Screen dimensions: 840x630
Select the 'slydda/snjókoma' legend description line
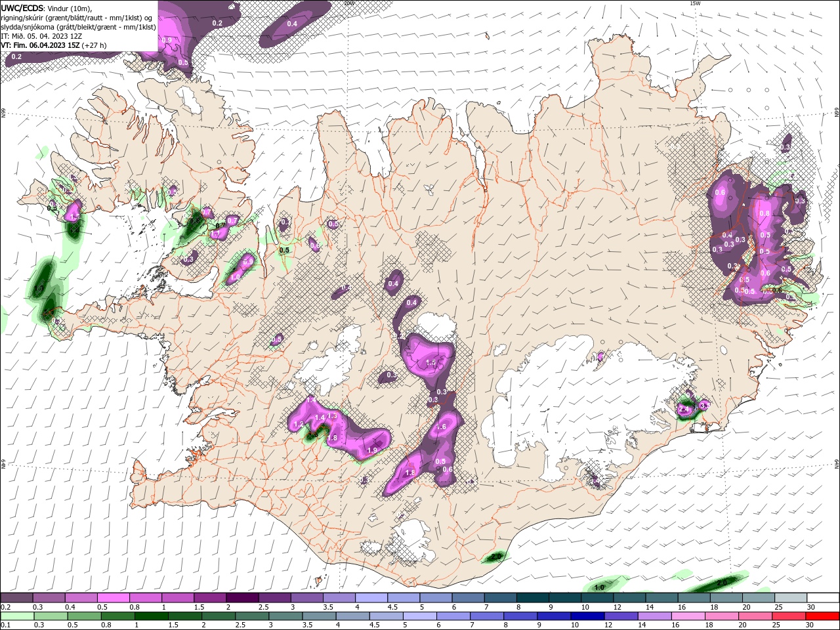(x=79, y=27)
